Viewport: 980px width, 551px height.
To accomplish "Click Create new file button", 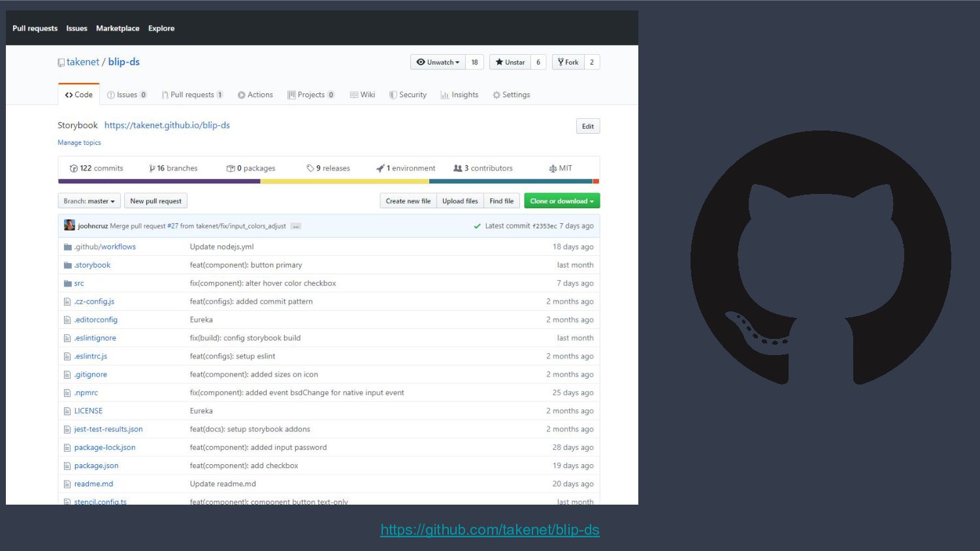I will 408,201.
